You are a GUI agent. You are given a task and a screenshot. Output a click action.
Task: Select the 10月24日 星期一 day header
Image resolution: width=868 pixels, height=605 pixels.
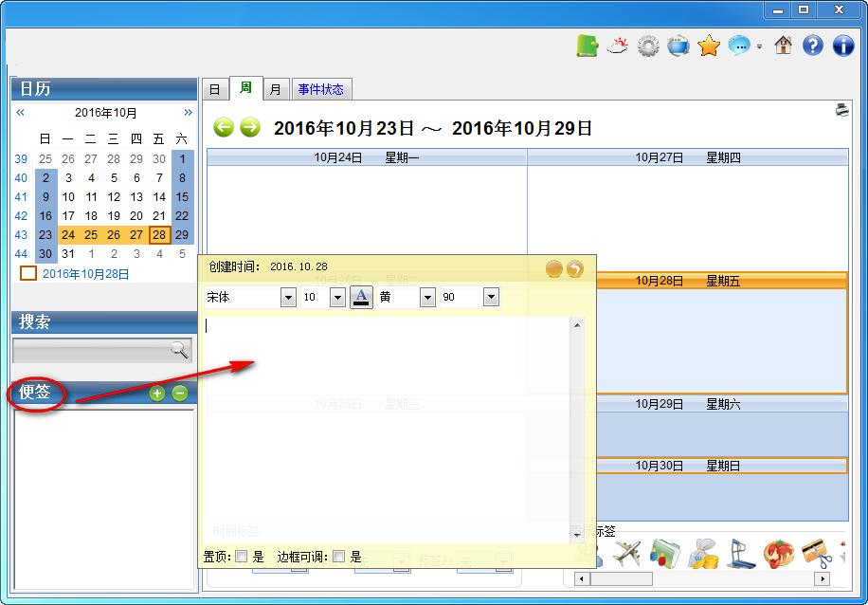coord(367,158)
